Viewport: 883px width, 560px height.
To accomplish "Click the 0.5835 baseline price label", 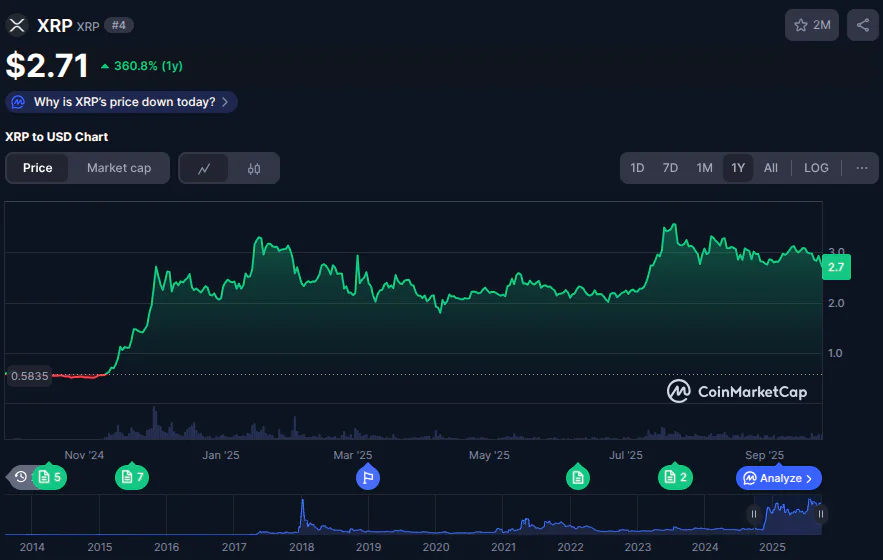I will tap(30, 376).
